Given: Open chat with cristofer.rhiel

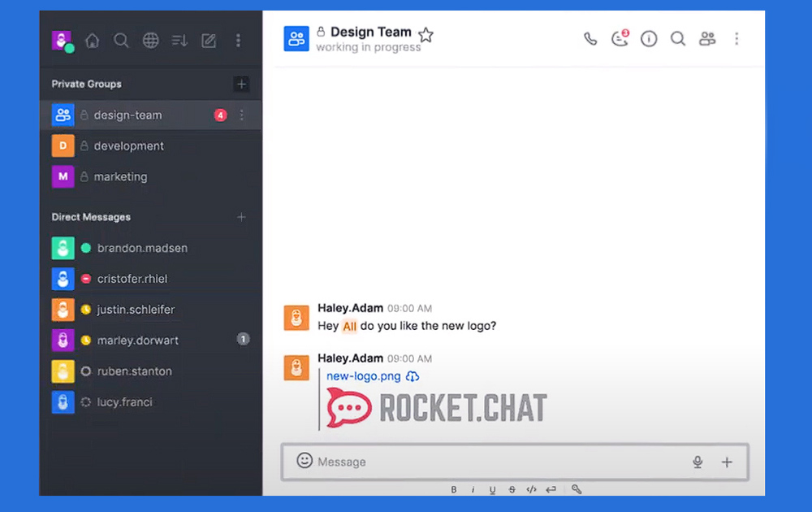Looking at the screenshot, I should click(151, 279).
